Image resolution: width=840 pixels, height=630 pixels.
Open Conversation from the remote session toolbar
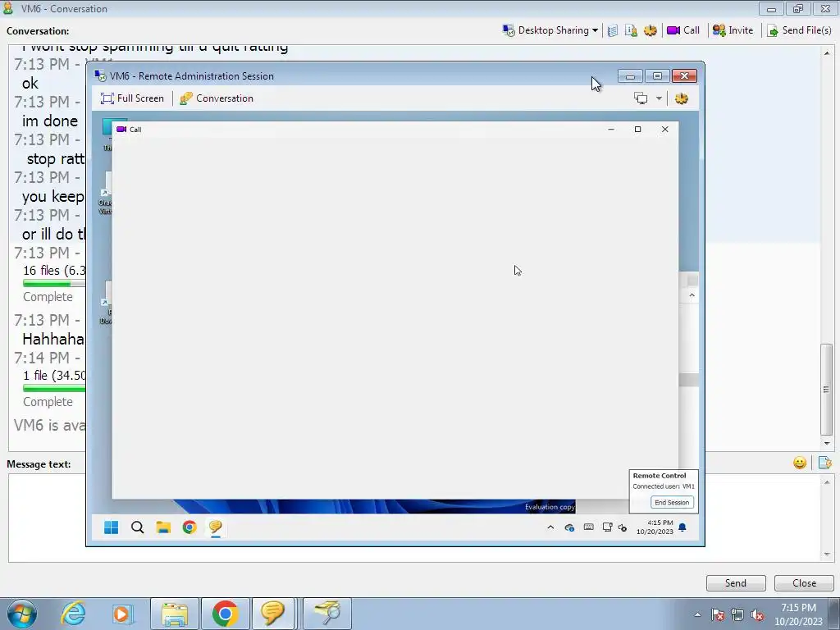click(217, 98)
